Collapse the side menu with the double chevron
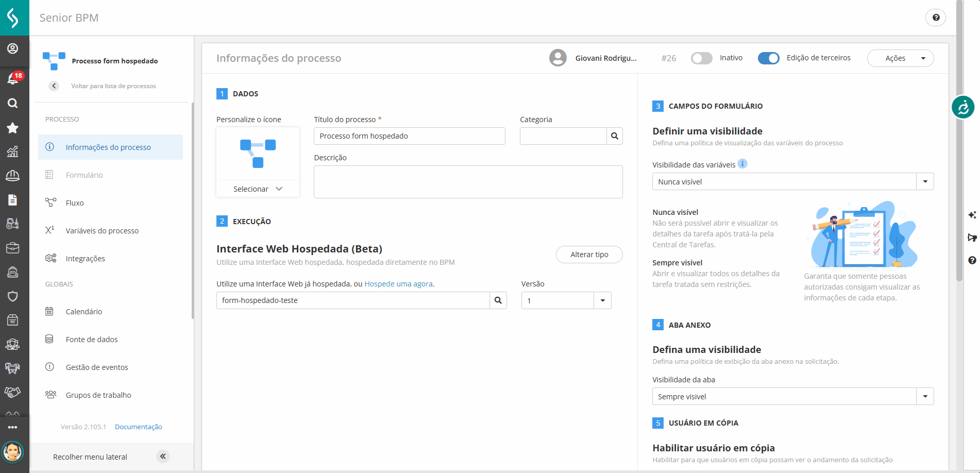 coord(163,457)
